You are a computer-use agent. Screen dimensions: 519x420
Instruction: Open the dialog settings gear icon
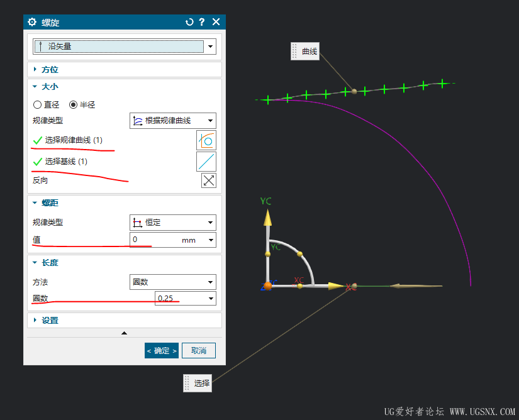pos(32,22)
